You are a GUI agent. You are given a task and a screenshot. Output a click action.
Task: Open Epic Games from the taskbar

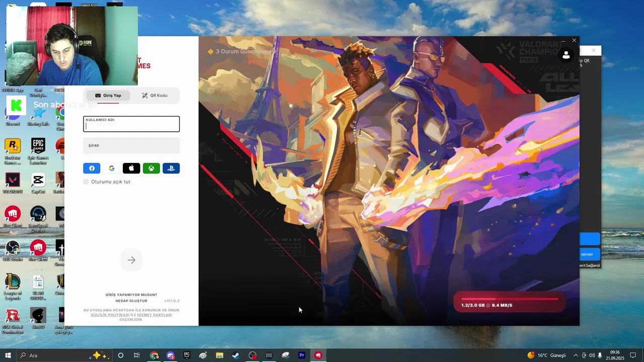(x=187, y=355)
